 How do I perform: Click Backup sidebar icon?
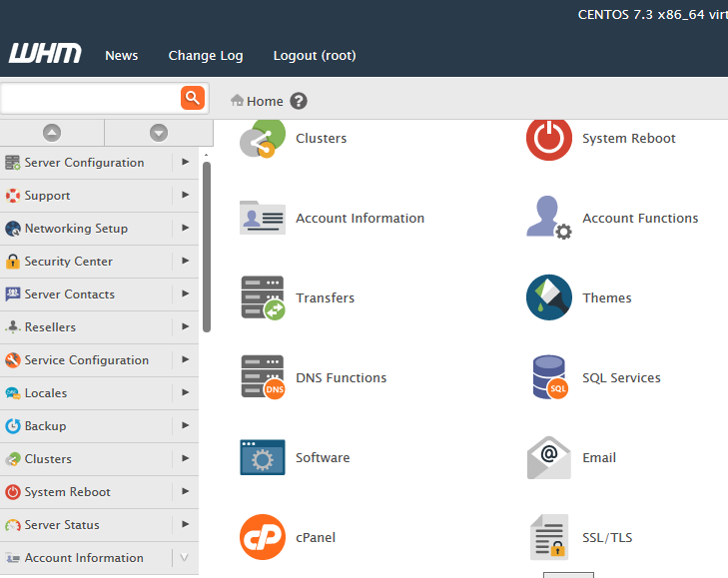click(13, 426)
